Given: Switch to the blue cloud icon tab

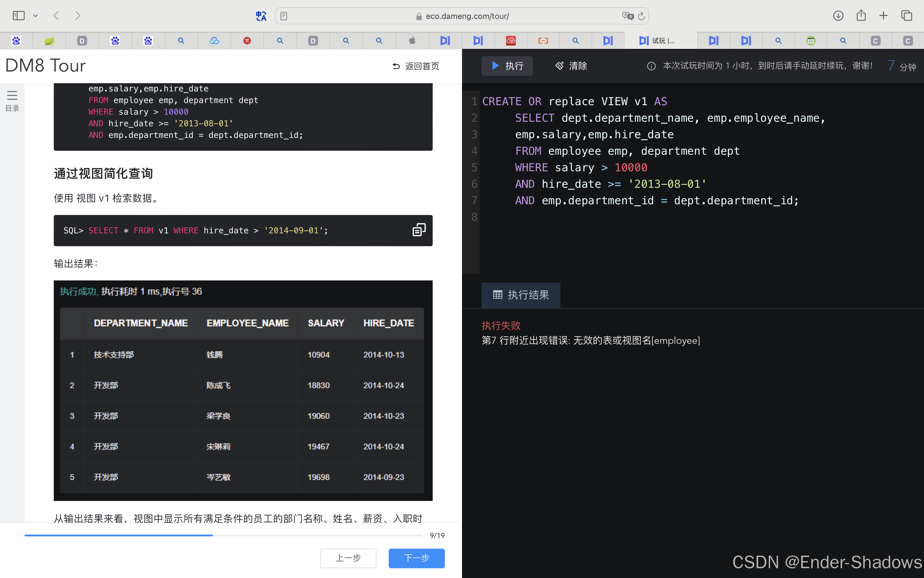Looking at the screenshot, I should [214, 40].
